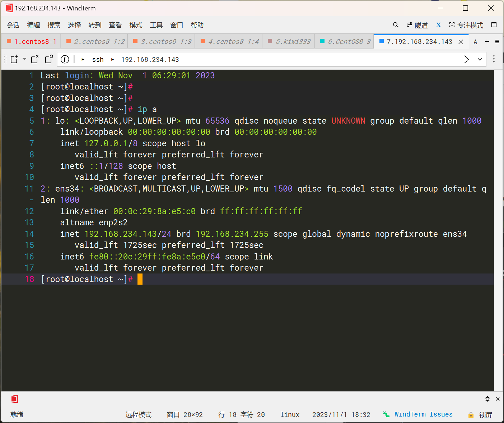Open bottom panel settings gear
This screenshot has width=504, height=423.
pos(487,399)
